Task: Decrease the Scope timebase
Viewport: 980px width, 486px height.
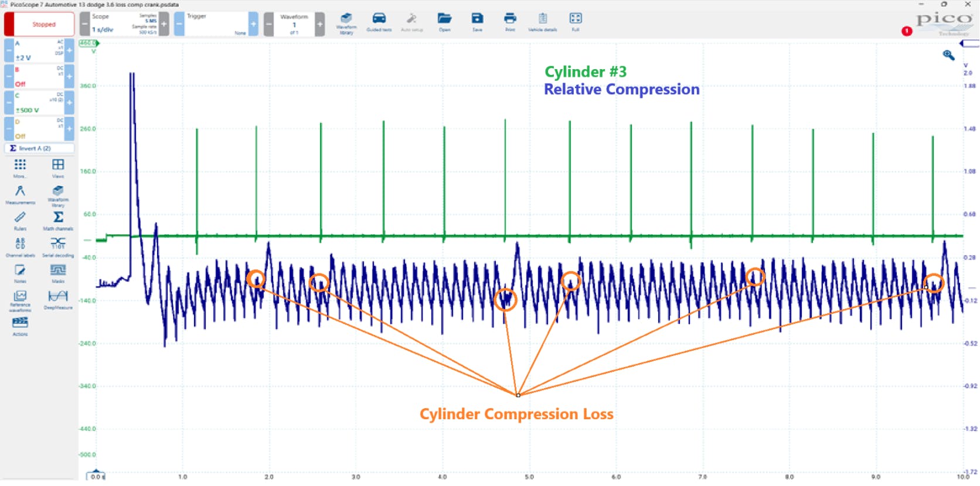Action: [x=85, y=24]
